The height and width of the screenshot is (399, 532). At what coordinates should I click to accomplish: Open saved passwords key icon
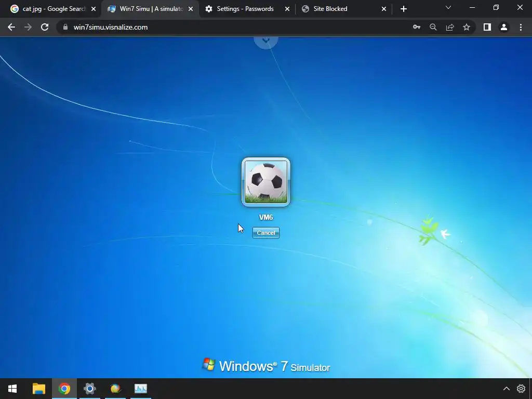click(x=417, y=27)
